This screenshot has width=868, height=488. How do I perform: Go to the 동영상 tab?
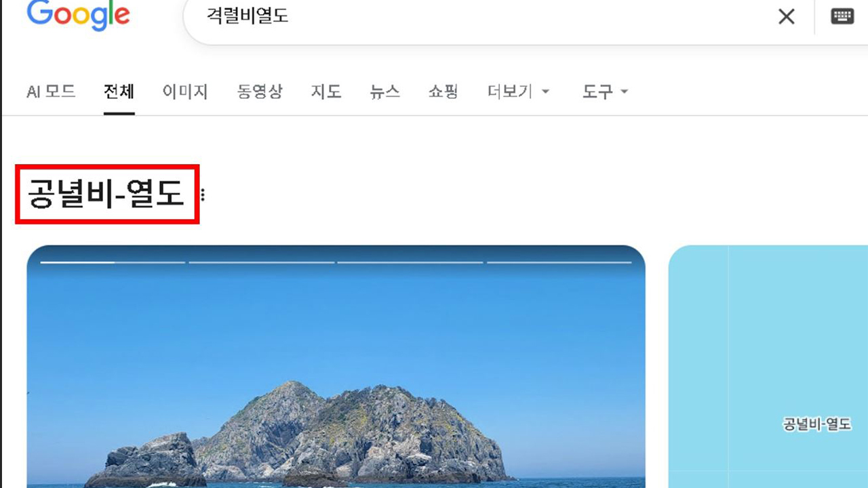click(259, 91)
